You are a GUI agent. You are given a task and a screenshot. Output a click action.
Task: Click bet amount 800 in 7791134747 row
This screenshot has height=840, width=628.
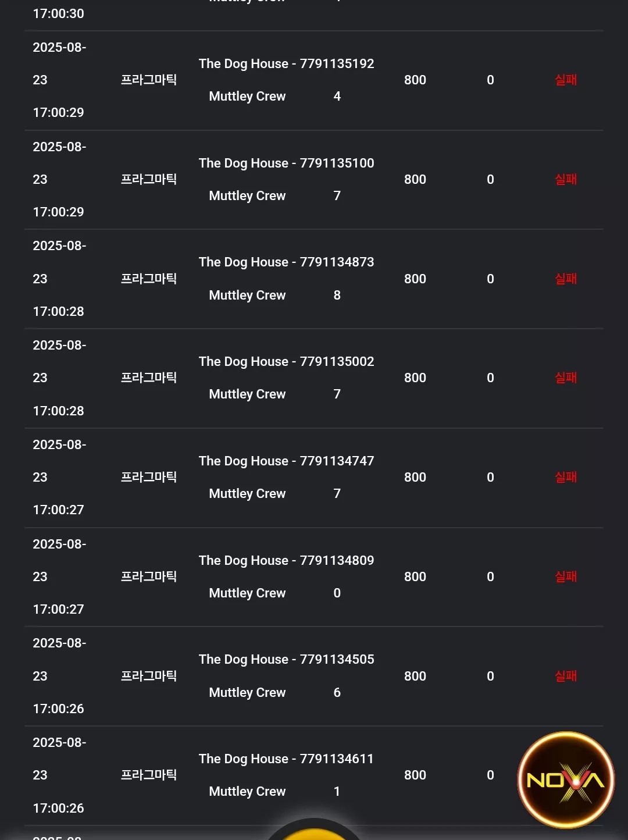click(415, 477)
